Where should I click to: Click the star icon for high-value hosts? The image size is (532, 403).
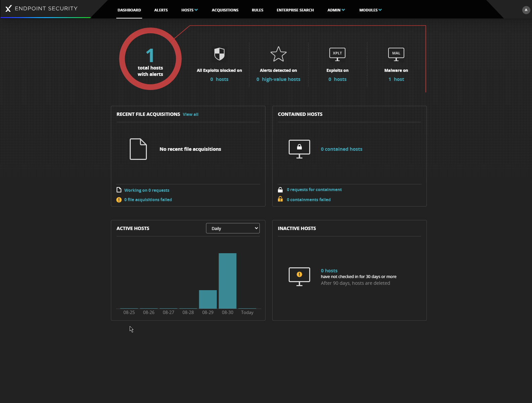(x=278, y=54)
